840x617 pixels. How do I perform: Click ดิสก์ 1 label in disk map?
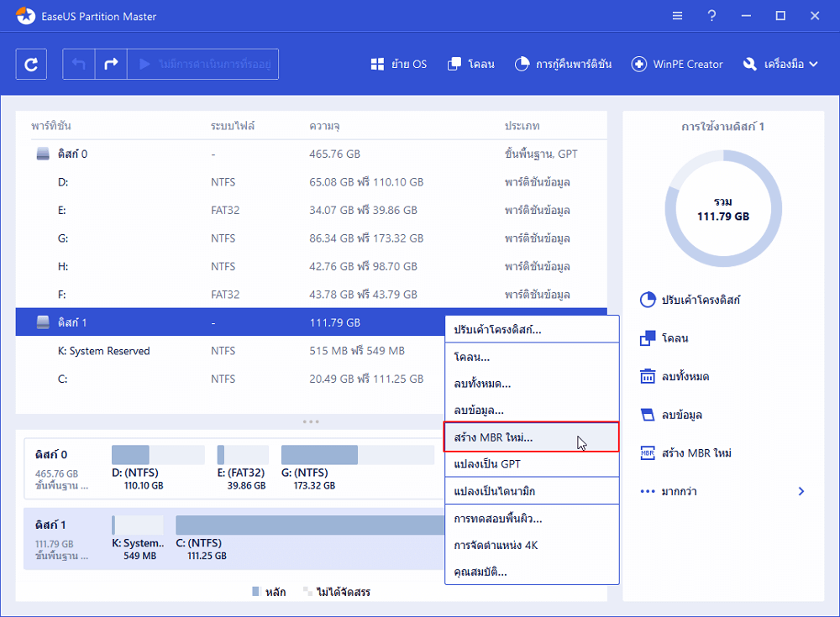tap(50, 525)
